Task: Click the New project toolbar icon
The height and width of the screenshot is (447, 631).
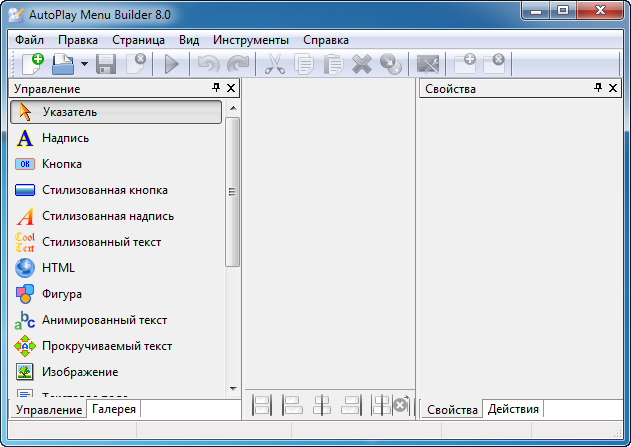Action: [32, 65]
